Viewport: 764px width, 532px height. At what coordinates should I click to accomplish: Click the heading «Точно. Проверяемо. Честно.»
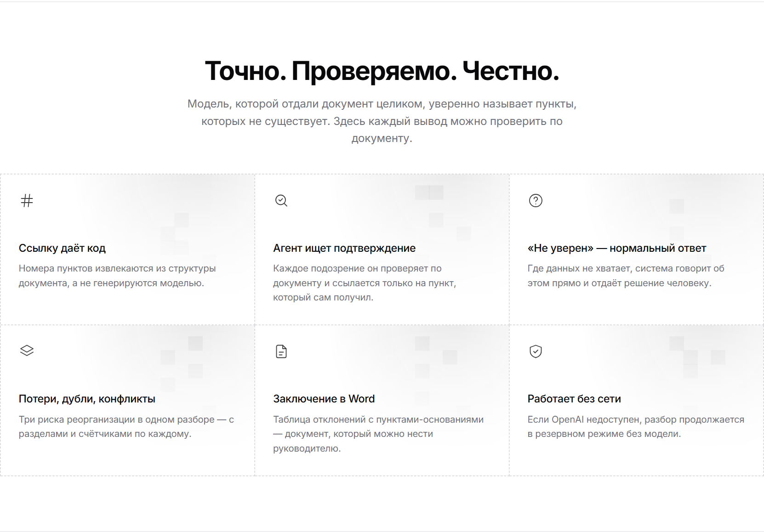tap(382, 71)
